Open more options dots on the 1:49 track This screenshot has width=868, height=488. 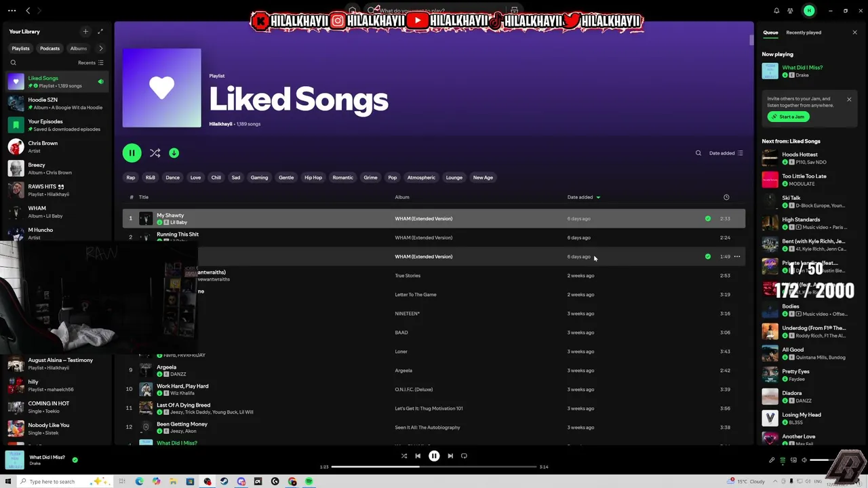point(737,256)
